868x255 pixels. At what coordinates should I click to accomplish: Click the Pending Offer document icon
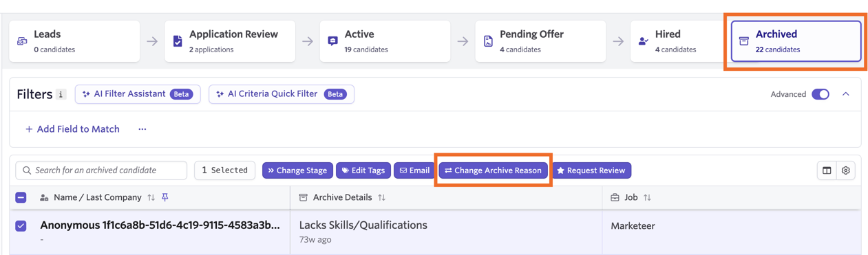point(488,41)
